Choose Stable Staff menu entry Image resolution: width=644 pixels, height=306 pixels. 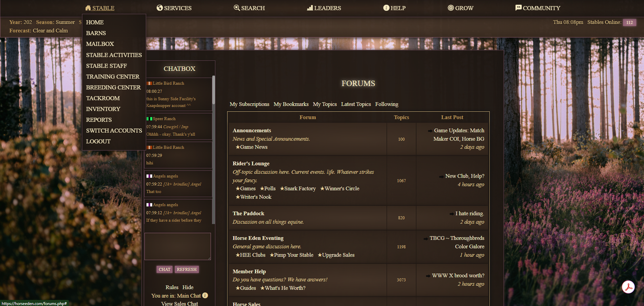tap(106, 65)
